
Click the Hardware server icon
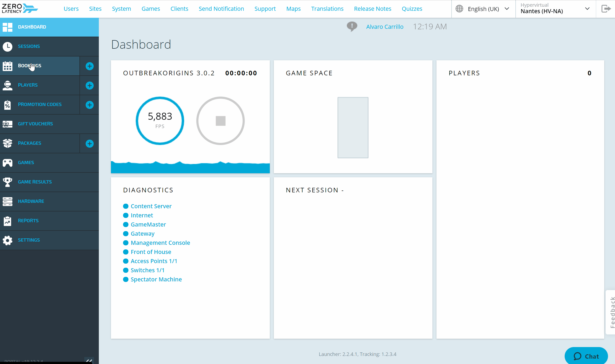8,202
